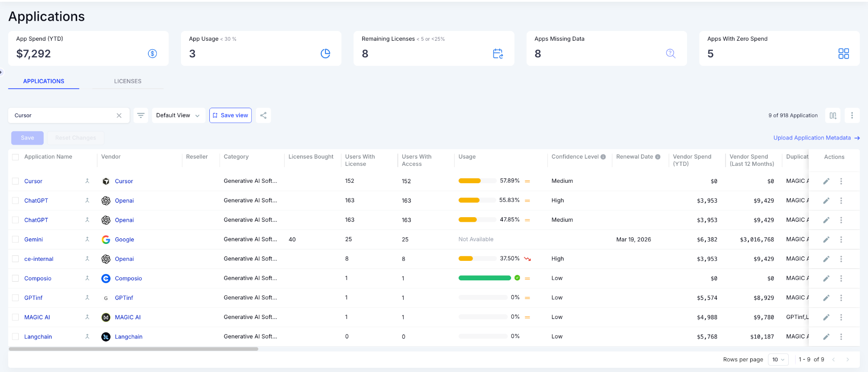Switch to the LICENSES tab
This screenshot has height=372, width=868.
(128, 81)
